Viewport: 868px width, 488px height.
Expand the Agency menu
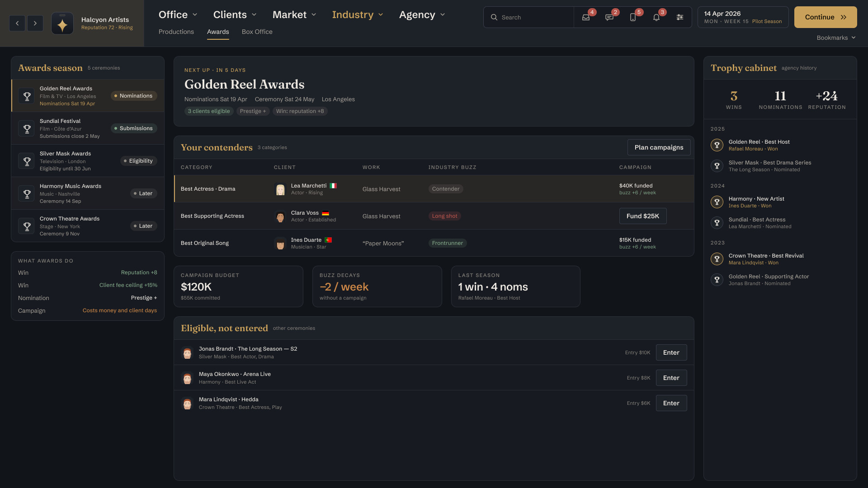(422, 15)
